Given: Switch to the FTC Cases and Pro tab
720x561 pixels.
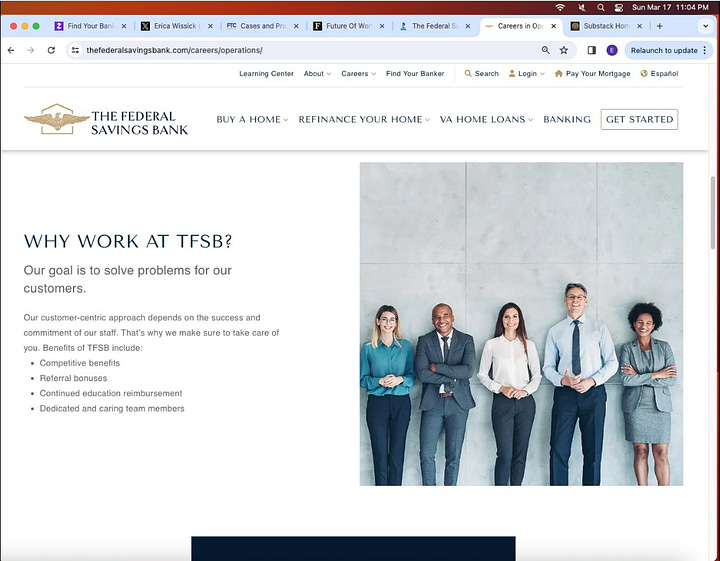Looking at the screenshot, I should click(263, 26).
